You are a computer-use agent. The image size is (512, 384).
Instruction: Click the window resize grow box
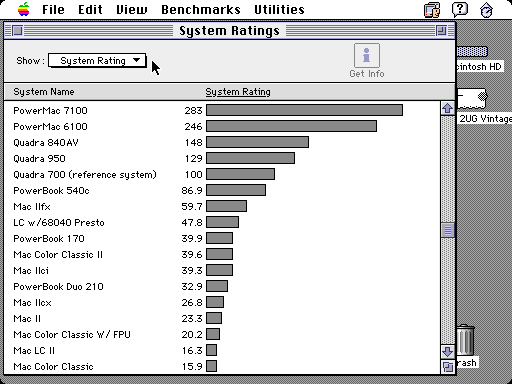click(x=448, y=367)
